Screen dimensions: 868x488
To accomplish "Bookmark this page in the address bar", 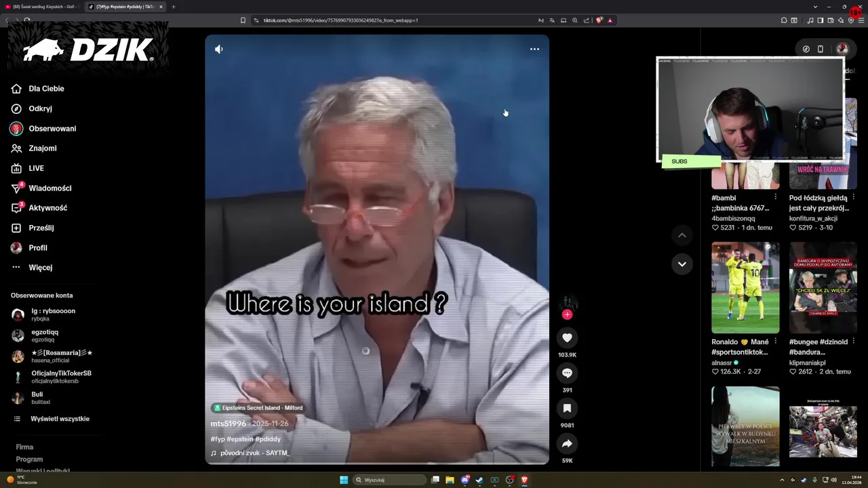I will pyautogui.click(x=243, y=20).
